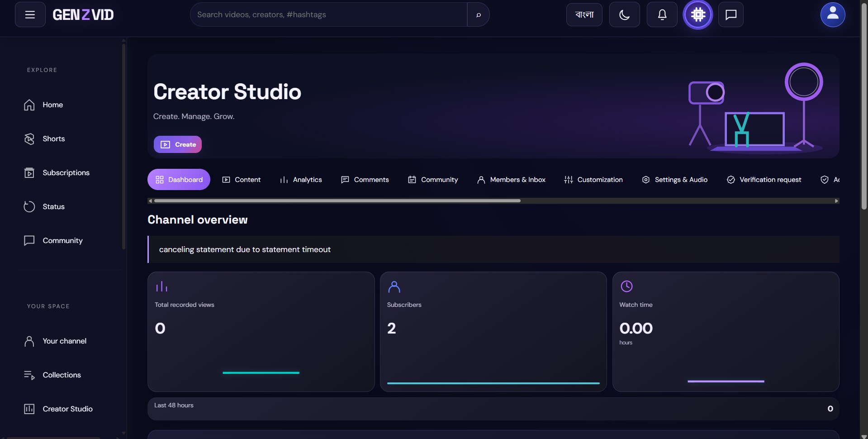Open the Community tab in studio
The width and height of the screenshot is (868, 439).
[433, 180]
